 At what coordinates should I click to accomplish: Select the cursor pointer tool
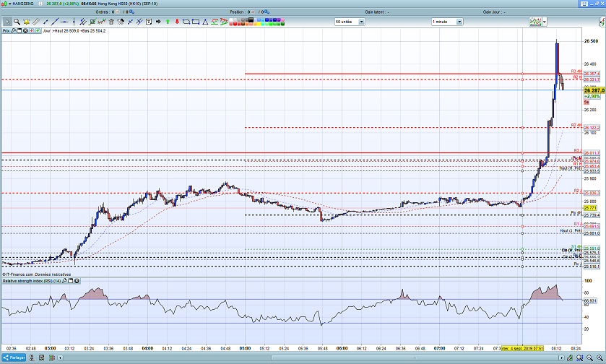[7, 22]
